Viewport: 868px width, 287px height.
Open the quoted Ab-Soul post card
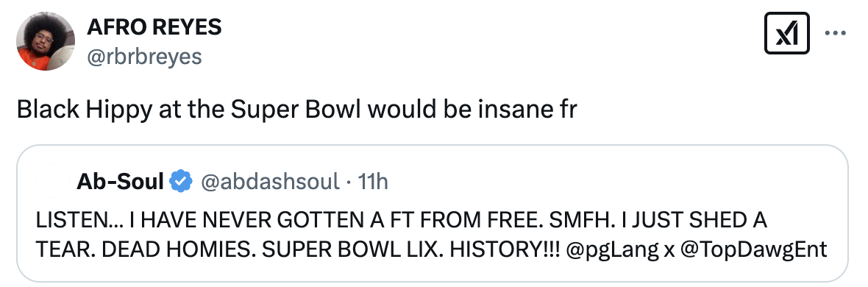click(433, 213)
